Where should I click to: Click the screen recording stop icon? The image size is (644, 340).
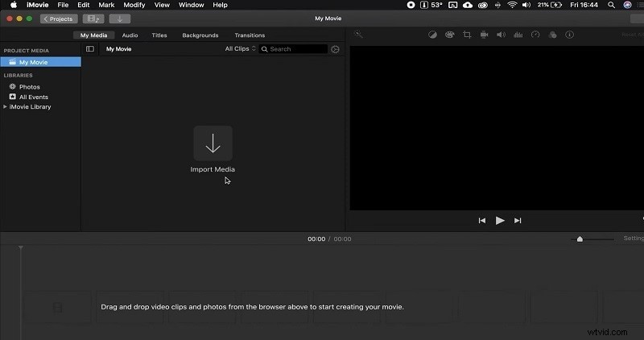tap(411, 5)
